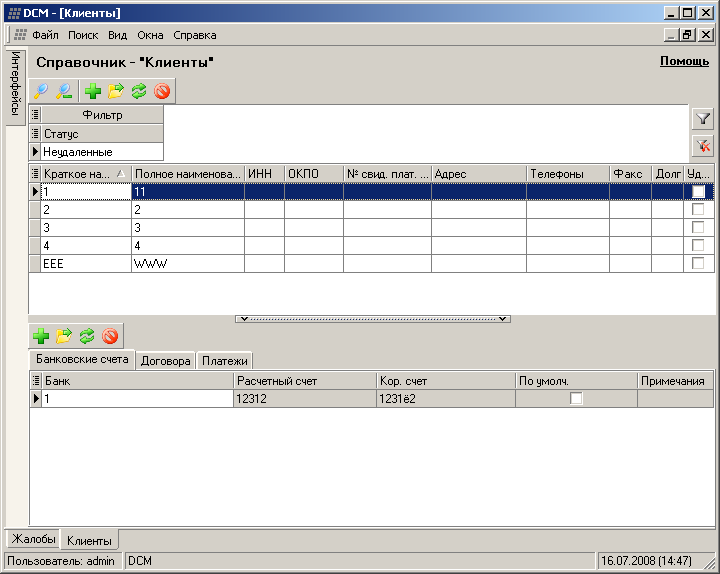
Task: Toggle deleted checkbox for client EEE
Action: pos(698,263)
